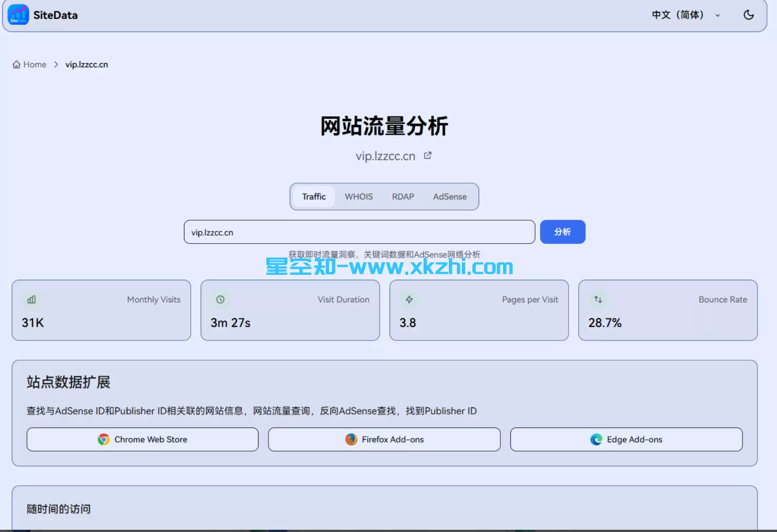Click the domain input field showing vip.lzzcc.cn
The image size is (777, 532).
358,232
